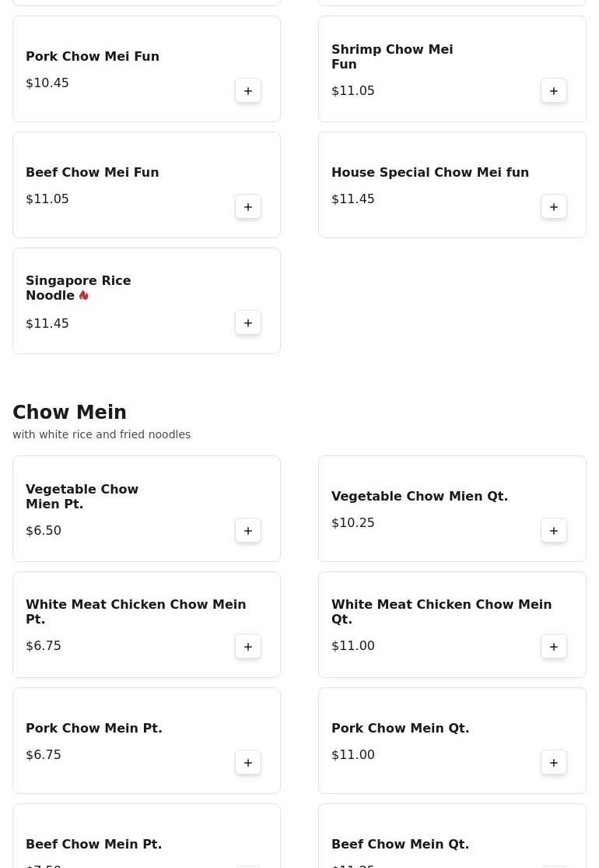Select the Chow Mein section heading
The width and height of the screenshot is (599, 868).
[70, 412]
